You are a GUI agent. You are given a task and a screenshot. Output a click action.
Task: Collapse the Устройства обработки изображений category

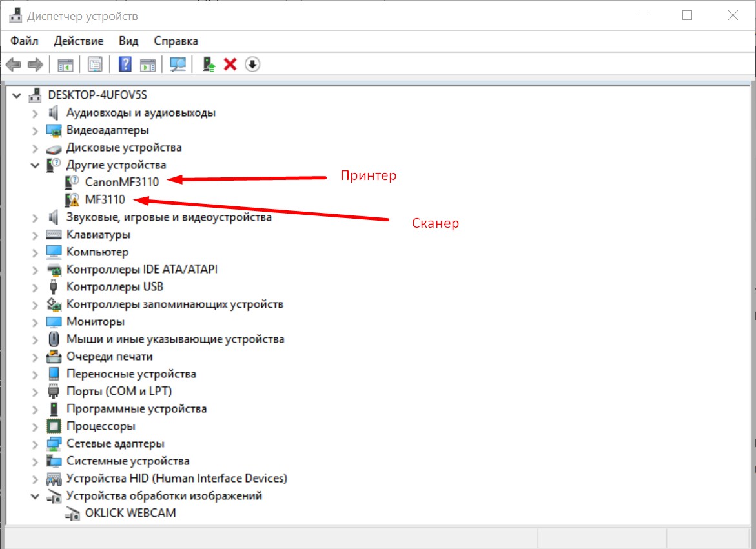pos(36,495)
